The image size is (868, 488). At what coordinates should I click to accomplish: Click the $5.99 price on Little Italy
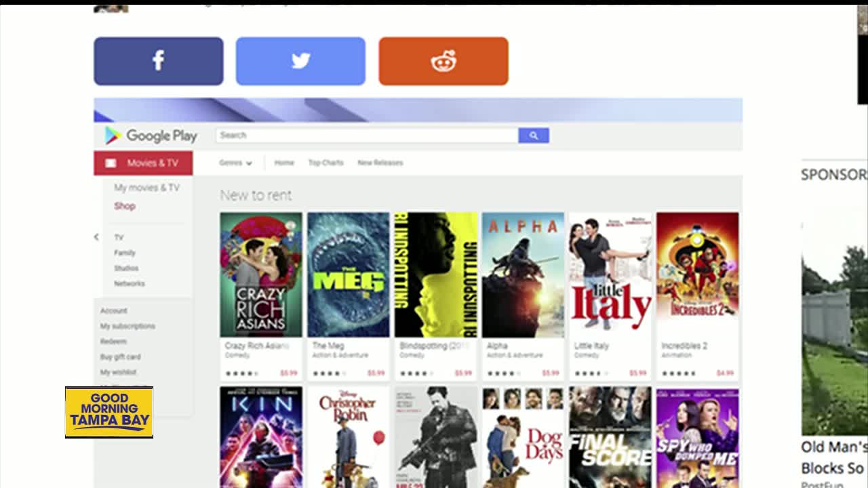tap(637, 373)
